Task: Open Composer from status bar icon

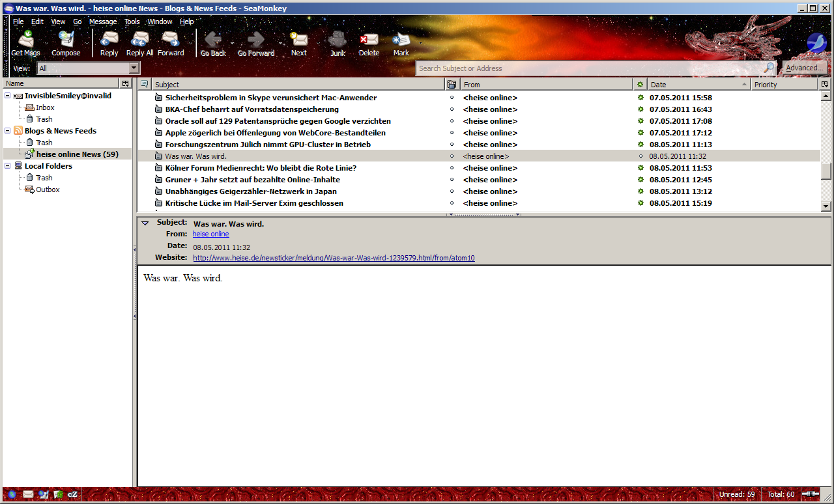Action: click(x=44, y=494)
